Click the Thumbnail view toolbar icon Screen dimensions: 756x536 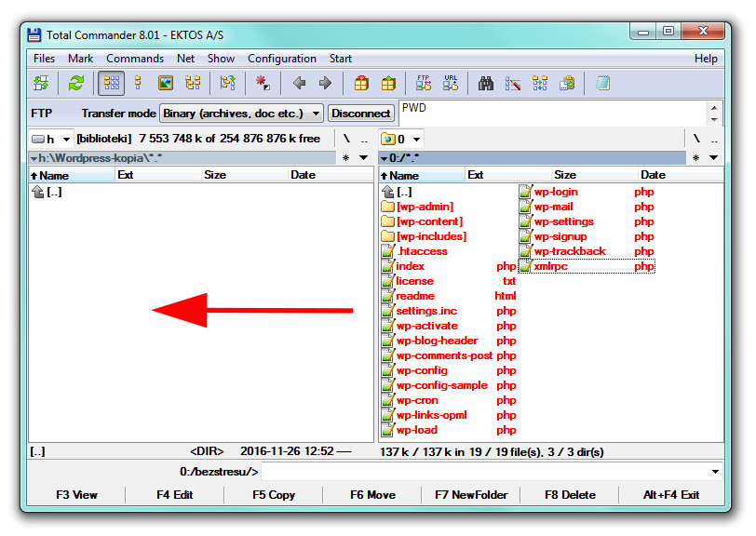166,84
